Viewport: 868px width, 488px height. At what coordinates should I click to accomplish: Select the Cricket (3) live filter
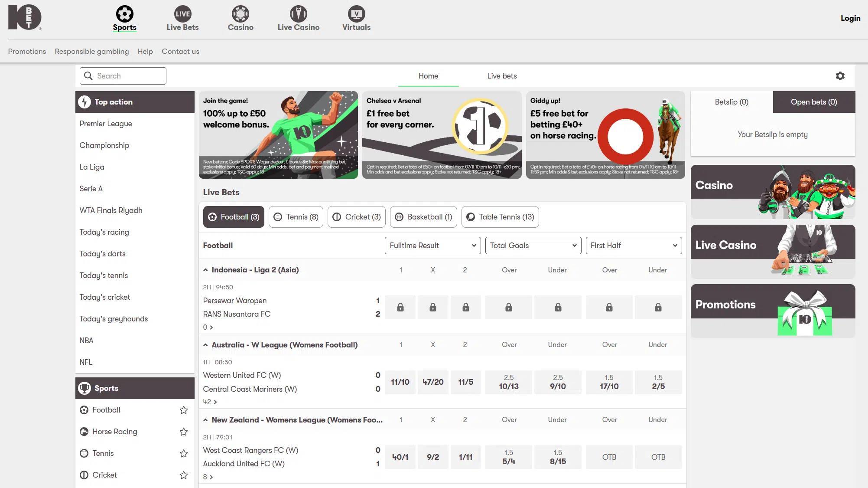[357, 217]
